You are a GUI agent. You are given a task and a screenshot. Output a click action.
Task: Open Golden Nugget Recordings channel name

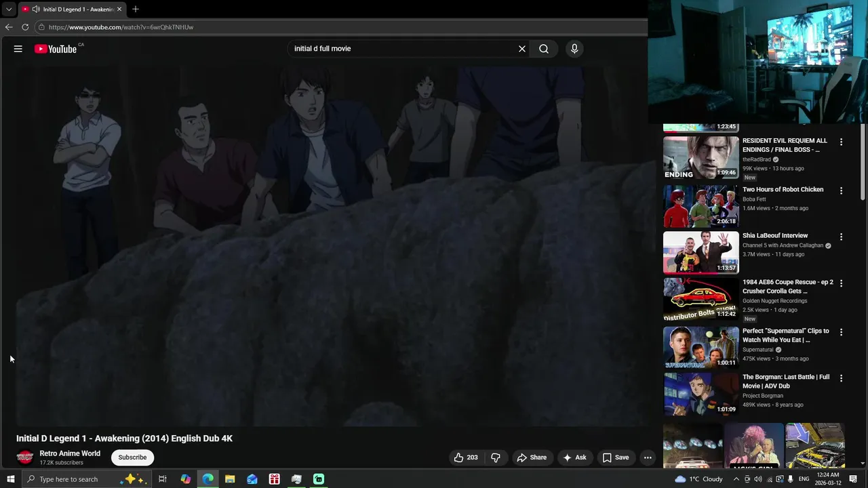tap(775, 301)
